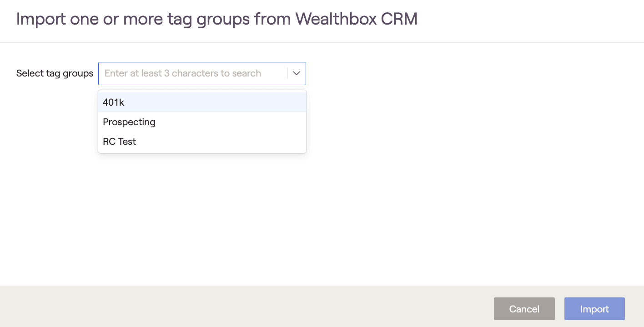The image size is (644, 327).
Task: Click the 'Wealthbox CRM' text in the heading
Action: click(356, 19)
